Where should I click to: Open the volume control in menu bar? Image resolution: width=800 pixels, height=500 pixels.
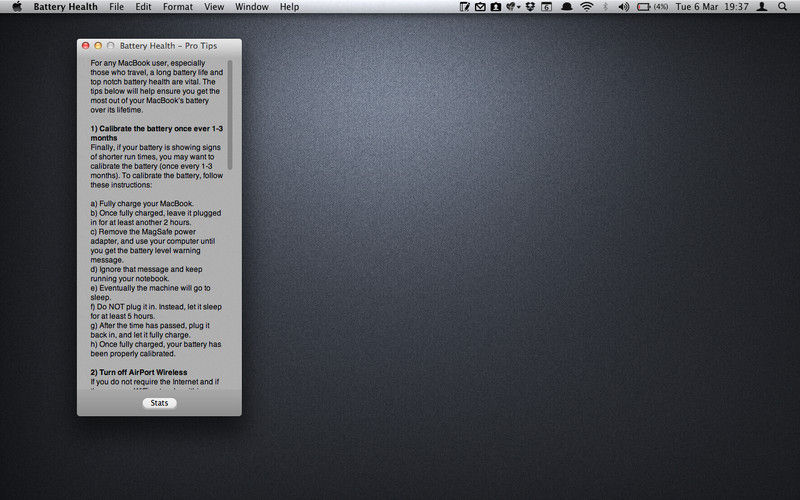point(623,7)
